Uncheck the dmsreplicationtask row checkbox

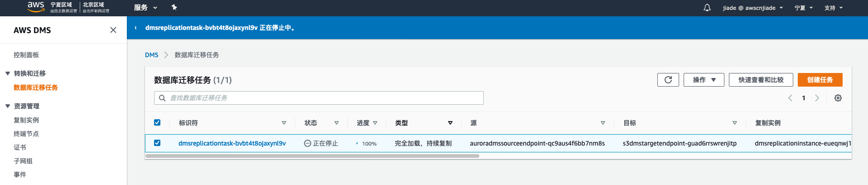[x=157, y=143]
